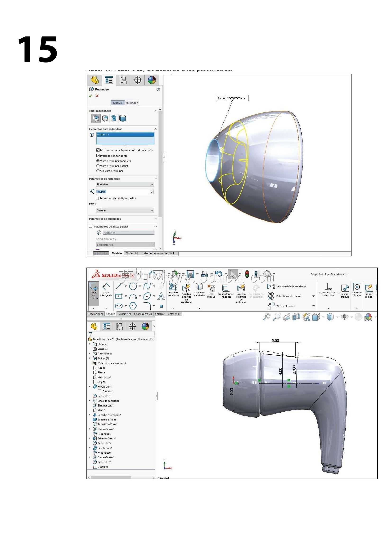Collapse Elementos para redondear section
392x554 pixels.
155,129
